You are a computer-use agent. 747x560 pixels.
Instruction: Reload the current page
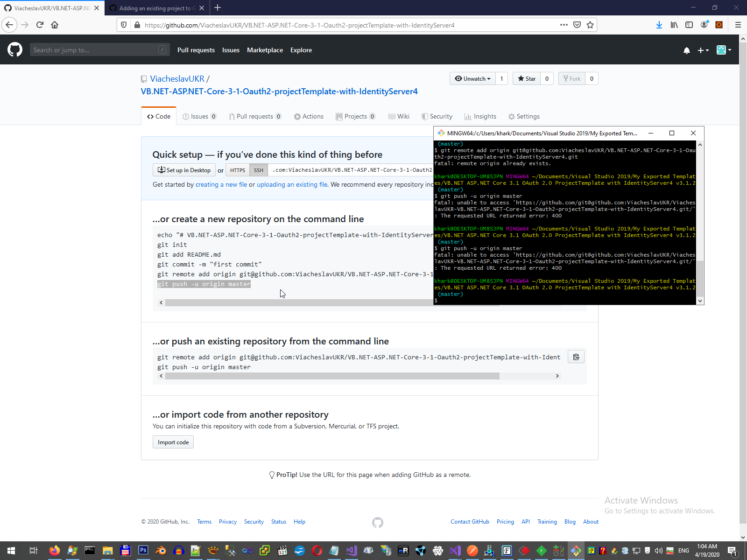pos(40,25)
